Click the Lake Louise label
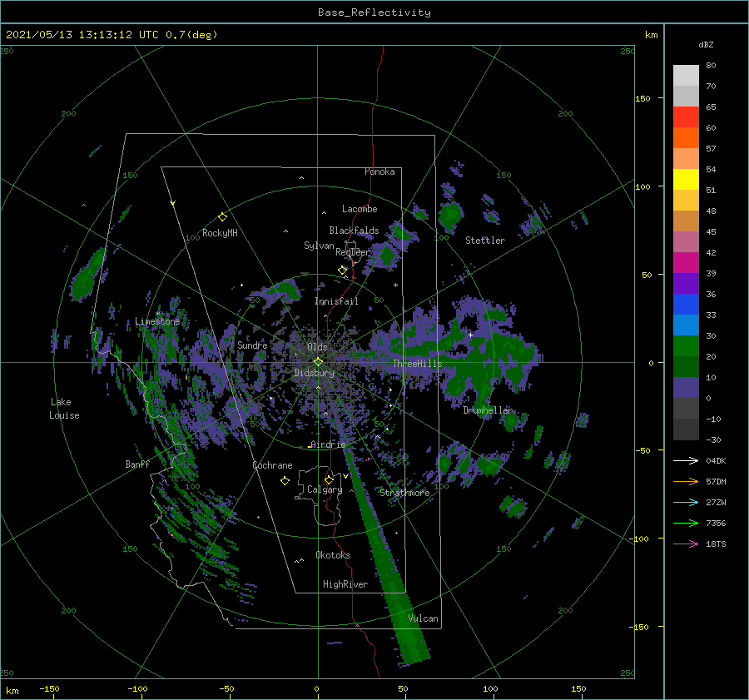Image resolution: width=749 pixels, height=700 pixels. pyautogui.click(x=64, y=409)
